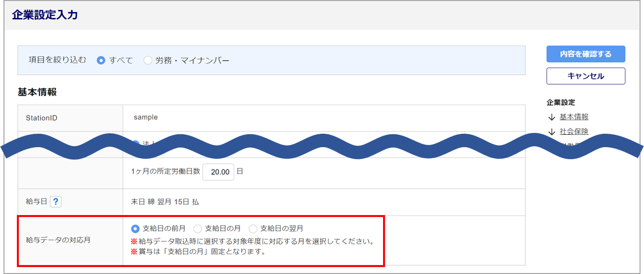Click the キャンセル button

click(x=585, y=76)
